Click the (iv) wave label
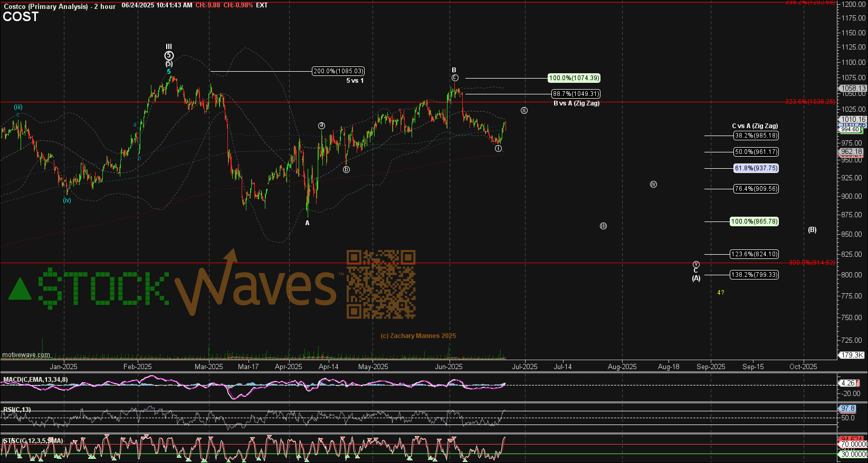 coord(67,200)
